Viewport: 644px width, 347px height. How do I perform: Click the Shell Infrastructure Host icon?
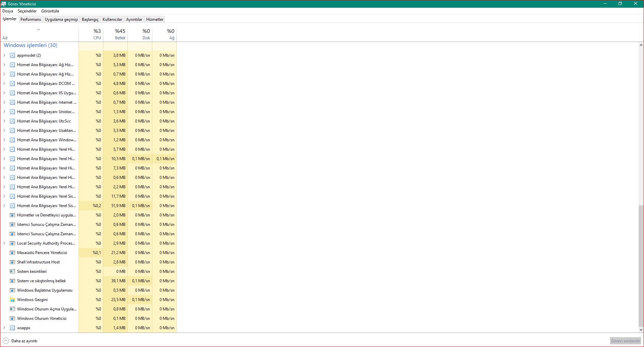pos(12,262)
